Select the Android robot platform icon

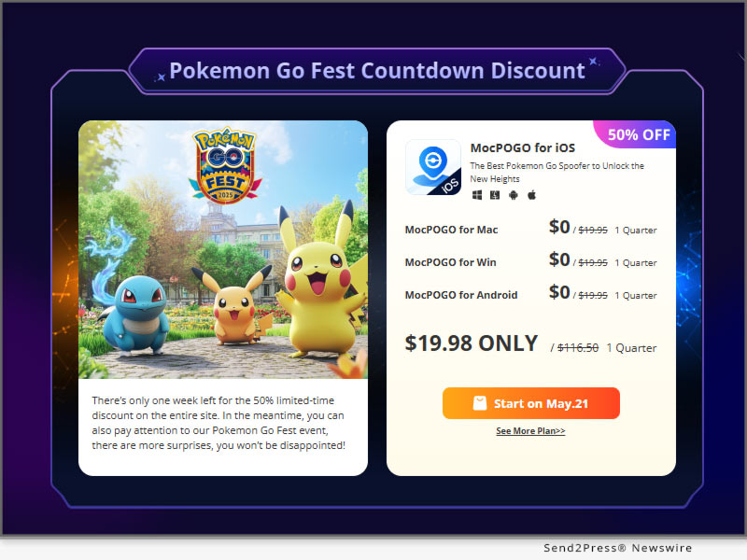point(514,195)
